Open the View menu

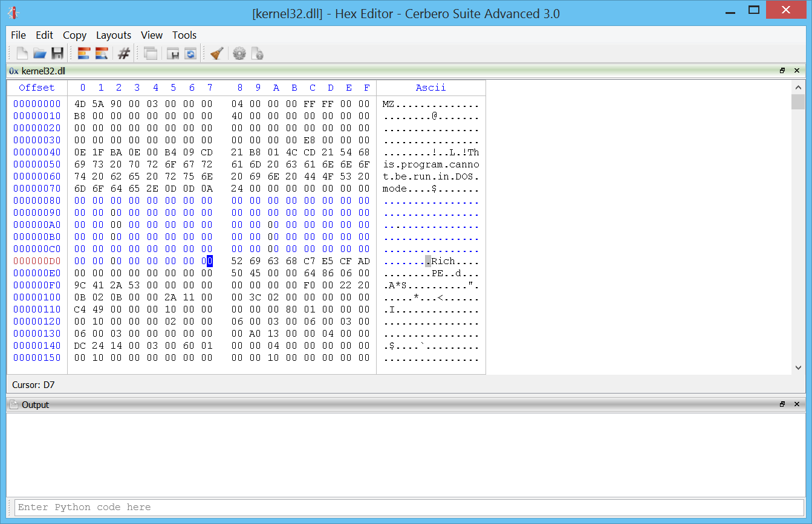click(152, 35)
